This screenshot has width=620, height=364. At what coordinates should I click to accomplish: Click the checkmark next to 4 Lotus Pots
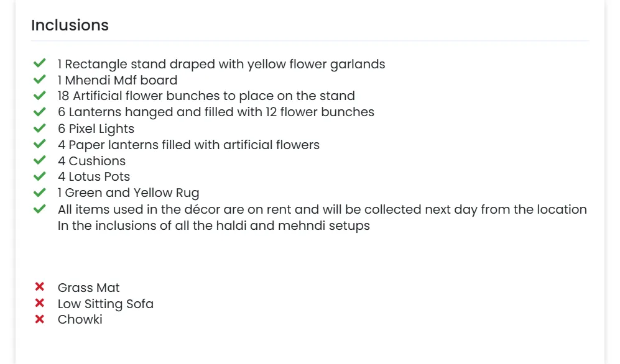point(40,176)
